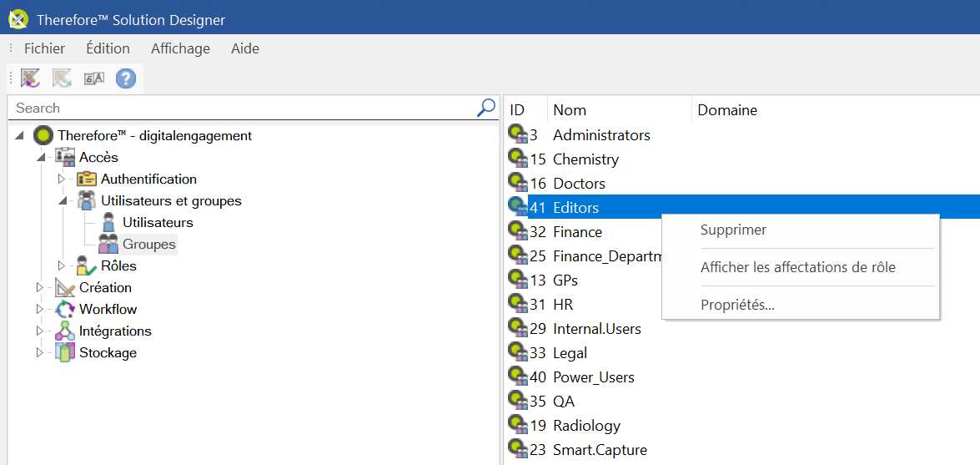Click the Utilisateurs single-user icon
The width and height of the screenshot is (980, 465).
108,222
